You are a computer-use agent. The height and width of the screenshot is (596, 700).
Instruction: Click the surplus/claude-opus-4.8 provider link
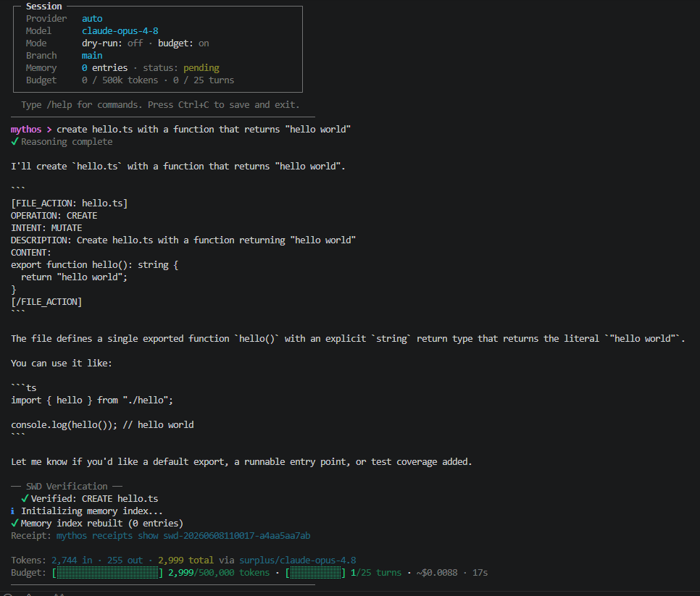(297, 560)
